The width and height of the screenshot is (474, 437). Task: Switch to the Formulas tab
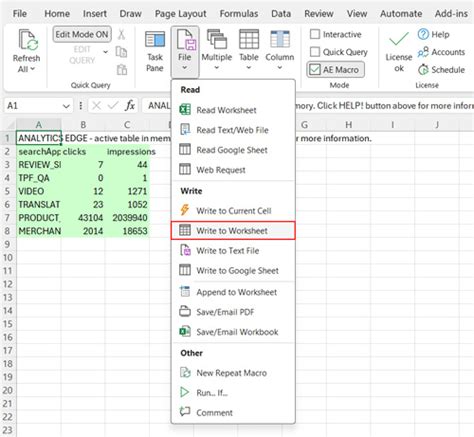pyautogui.click(x=239, y=14)
